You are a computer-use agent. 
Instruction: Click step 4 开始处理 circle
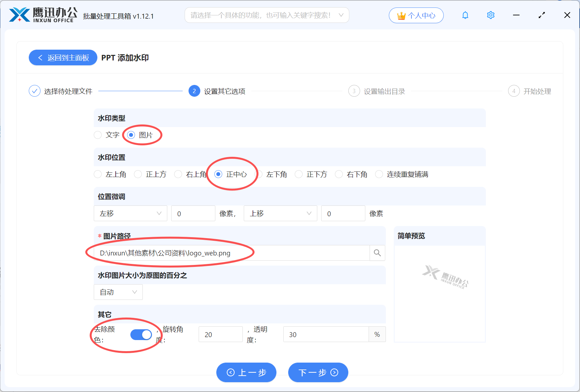tap(514, 91)
